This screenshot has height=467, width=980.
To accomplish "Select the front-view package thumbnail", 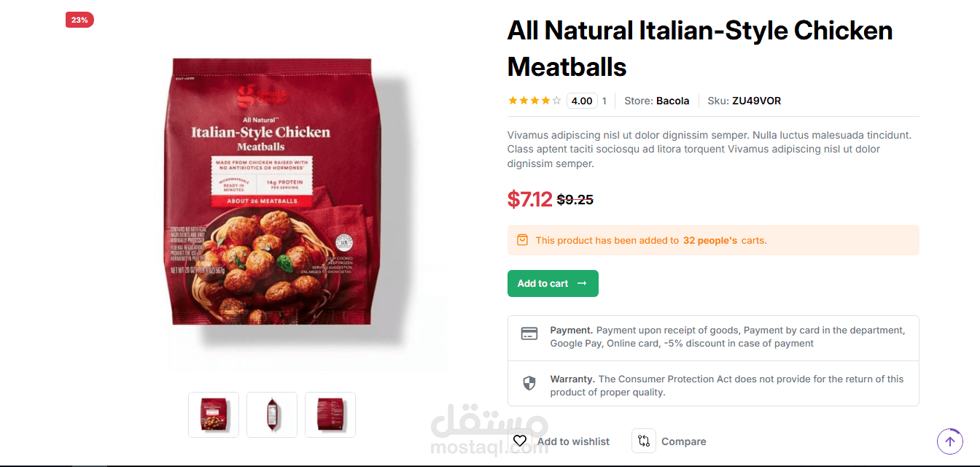I will (x=214, y=414).
